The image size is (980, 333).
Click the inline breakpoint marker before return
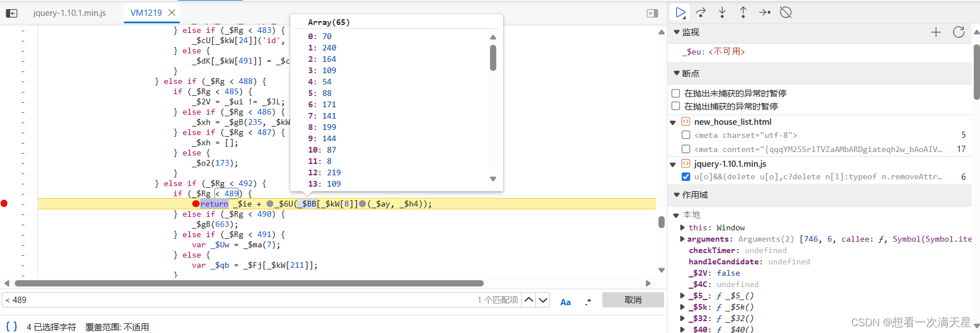[196, 204]
